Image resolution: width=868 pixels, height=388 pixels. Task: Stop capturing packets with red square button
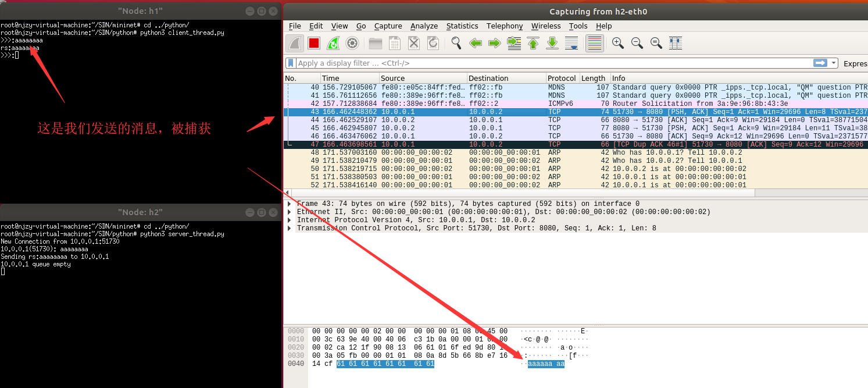pos(314,43)
